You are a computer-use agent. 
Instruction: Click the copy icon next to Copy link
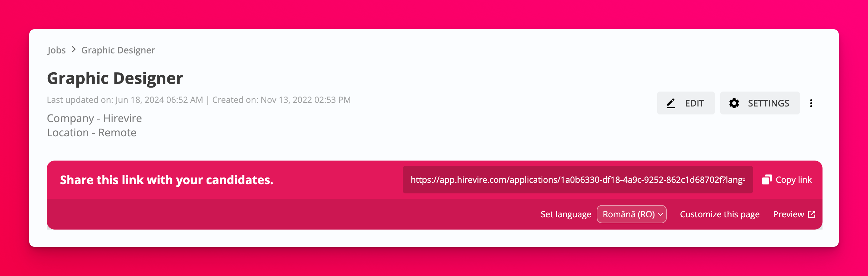[x=767, y=180]
